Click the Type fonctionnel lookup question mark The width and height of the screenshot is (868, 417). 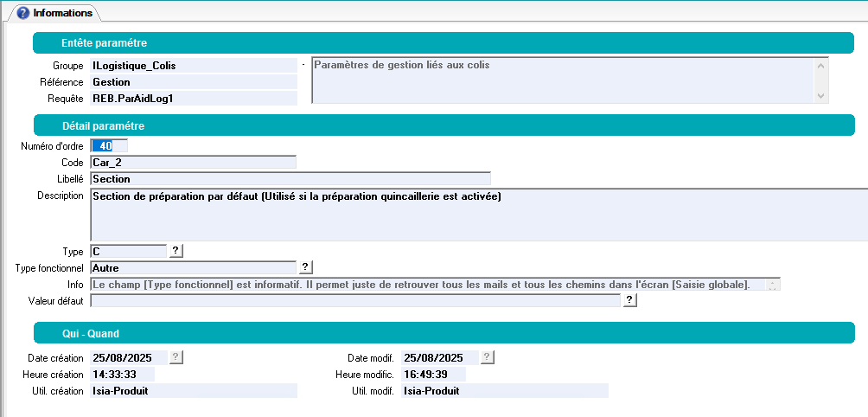pyautogui.click(x=305, y=267)
